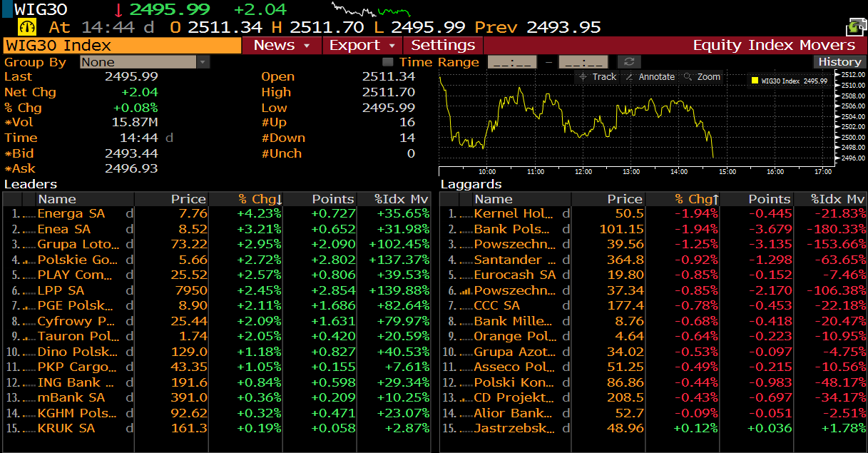Open the Settings menu
Screen dimensions: 868x453
point(443,46)
